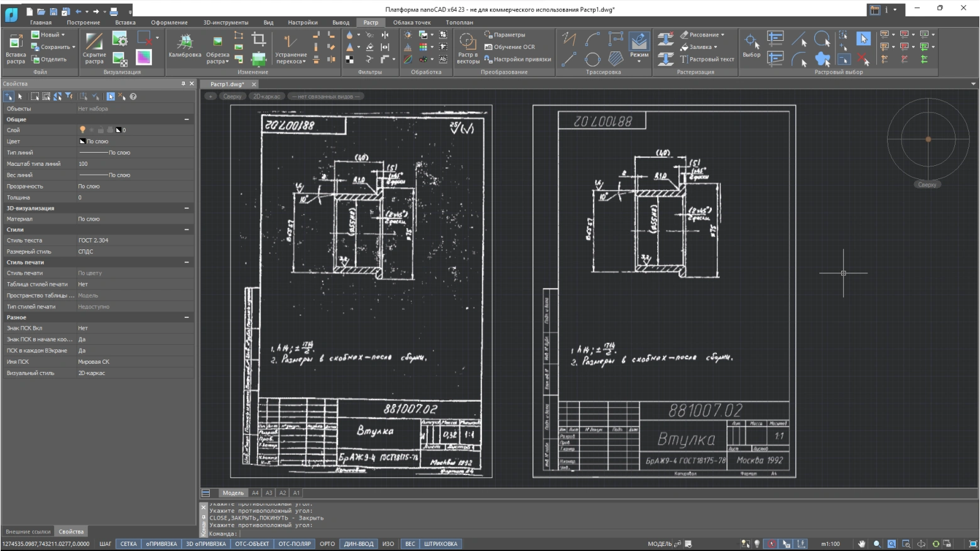The image size is (980, 551).
Task: Toggle ДИН-ВВОД dynamic input
Action: (358, 544)
